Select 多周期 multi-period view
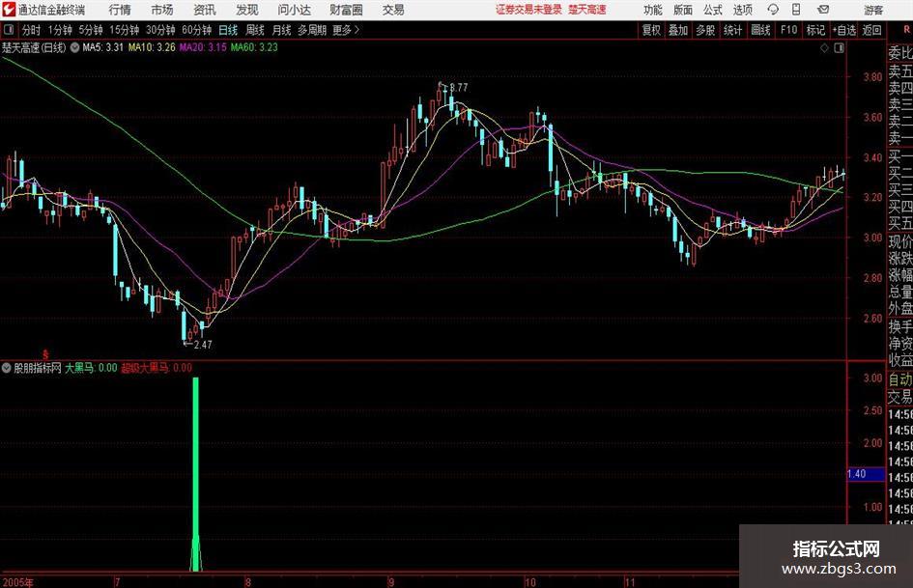 click(x=312, y=30)
